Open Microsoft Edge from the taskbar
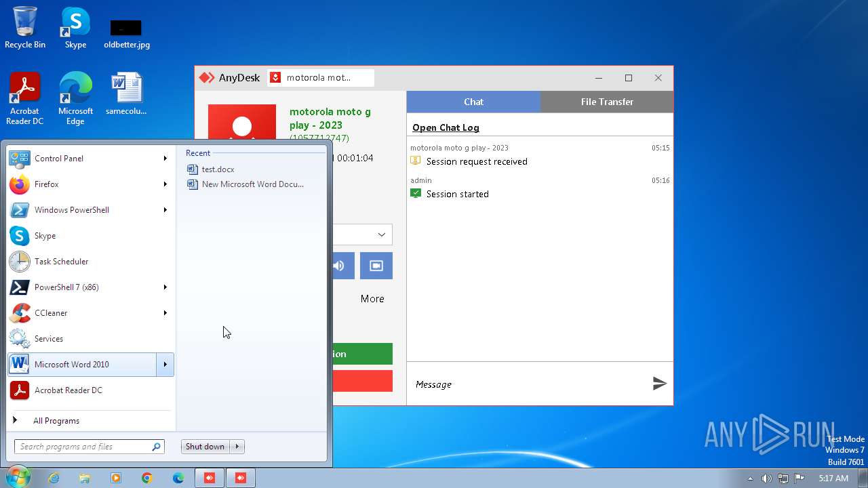Viewport: 868px width, 488px height. pyautogui.click(x=178, y=478)
